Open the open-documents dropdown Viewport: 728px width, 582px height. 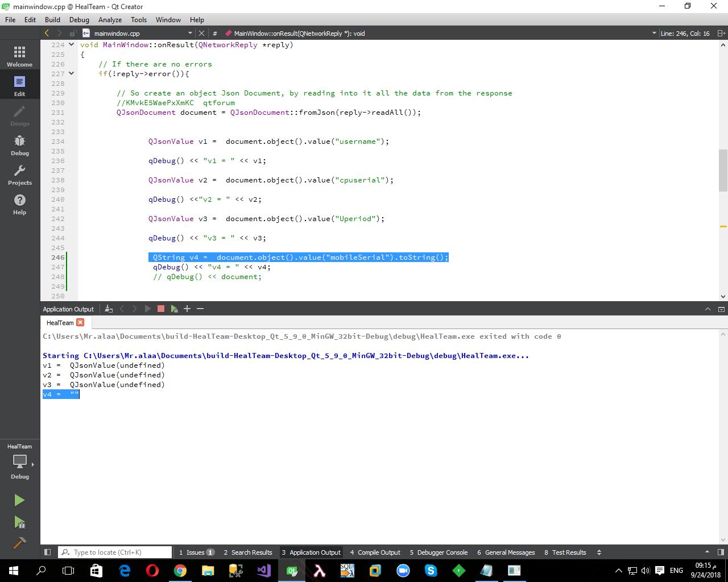click(x=191, y=33)
